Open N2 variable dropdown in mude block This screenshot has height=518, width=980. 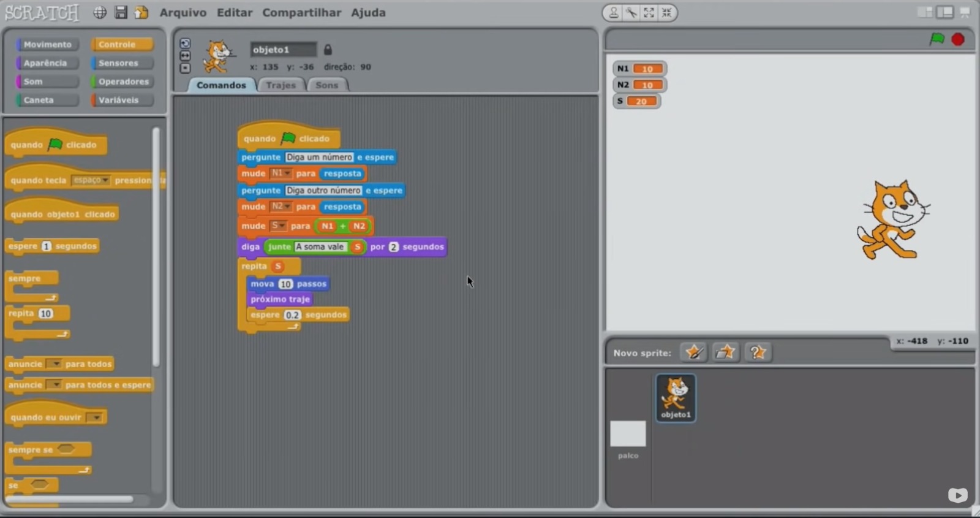tap(281, 207)
